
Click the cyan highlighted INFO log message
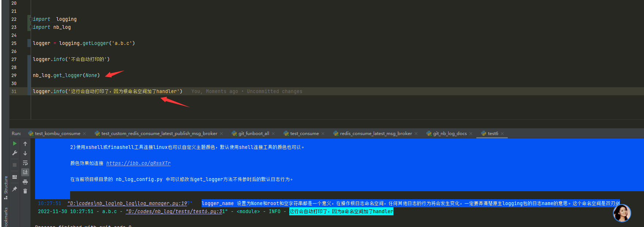click(x=341, y=211)
